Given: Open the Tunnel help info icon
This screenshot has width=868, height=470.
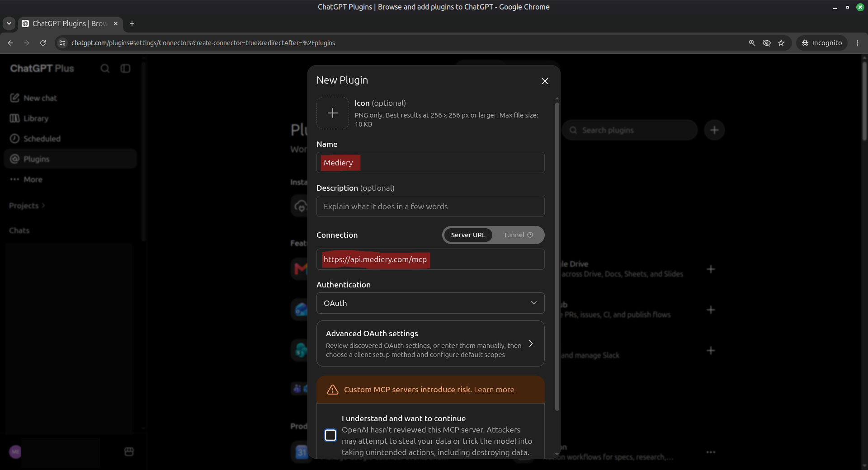Looking at the screenshot, I should tap(530, 235).
